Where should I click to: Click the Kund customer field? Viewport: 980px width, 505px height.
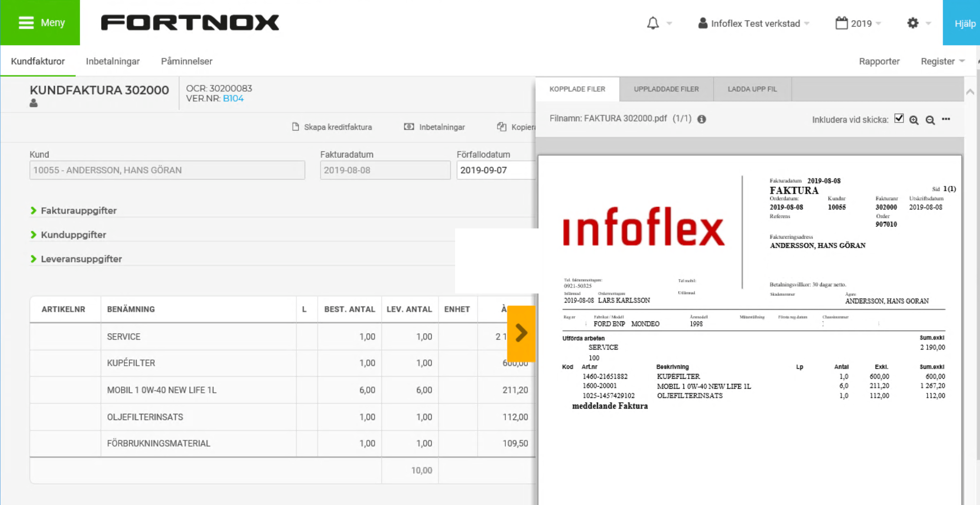click(167, 170)
